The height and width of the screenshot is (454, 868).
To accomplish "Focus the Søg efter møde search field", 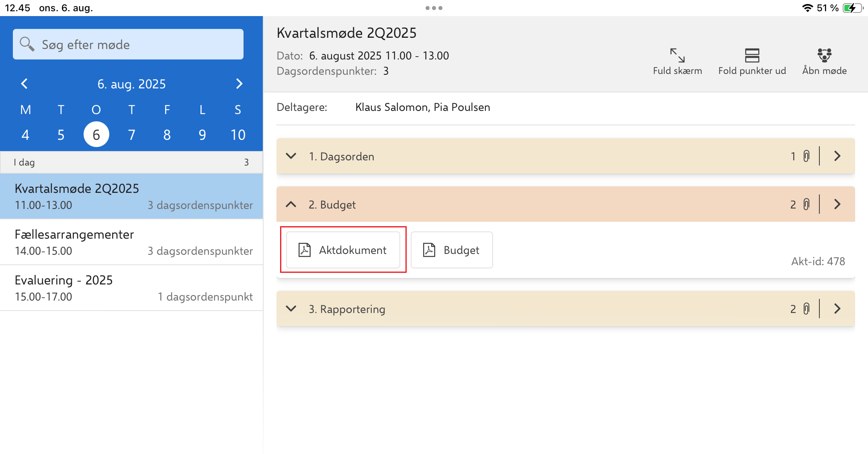I will click(x=128, y=44).
